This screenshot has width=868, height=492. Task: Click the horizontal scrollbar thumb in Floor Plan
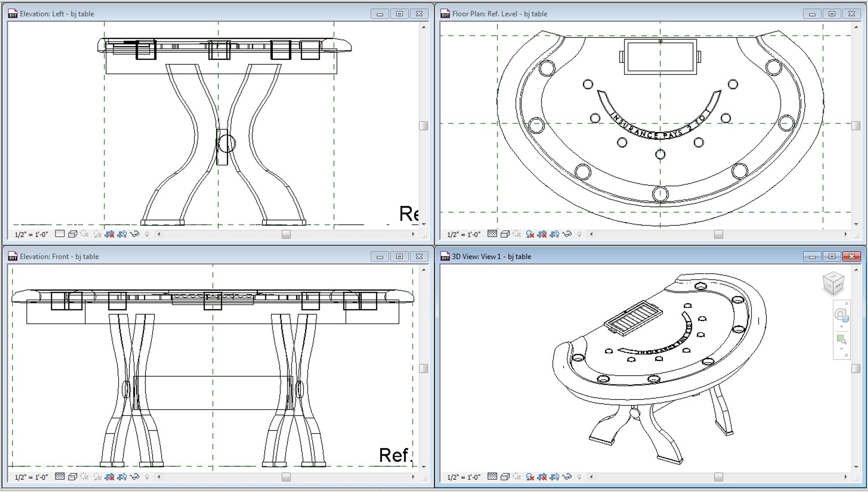(719, 234)
